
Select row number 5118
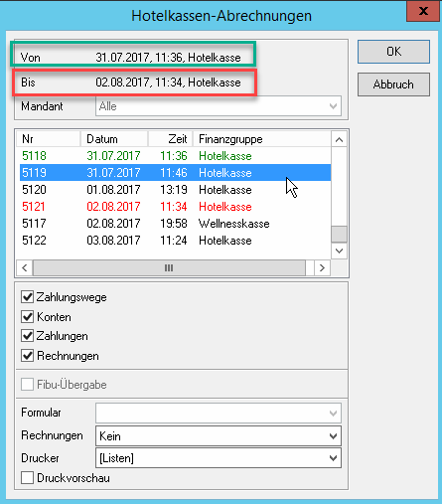pyautogui.click(x=175, y=156)
